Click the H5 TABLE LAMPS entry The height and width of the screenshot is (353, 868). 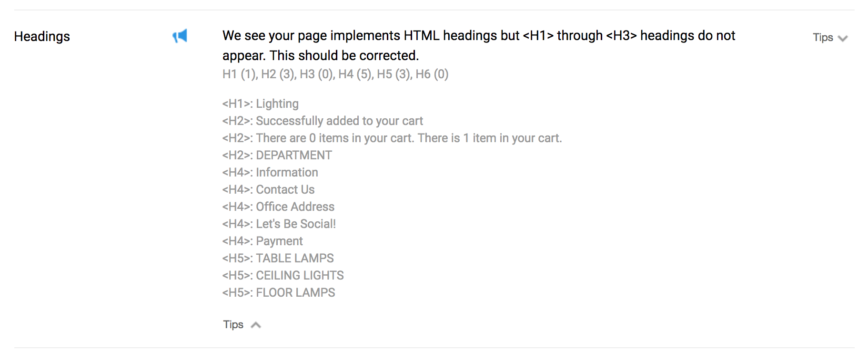pyautogui.click(x=278, y=258)
